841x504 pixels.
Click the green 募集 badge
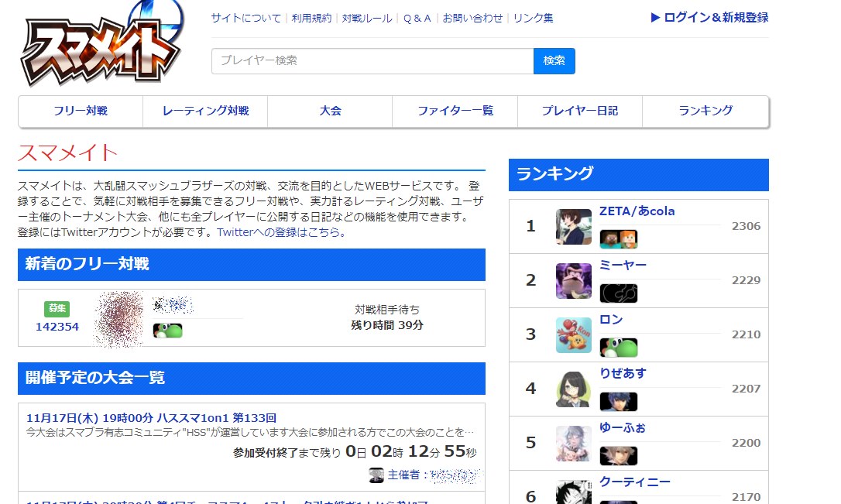[57, 308]
